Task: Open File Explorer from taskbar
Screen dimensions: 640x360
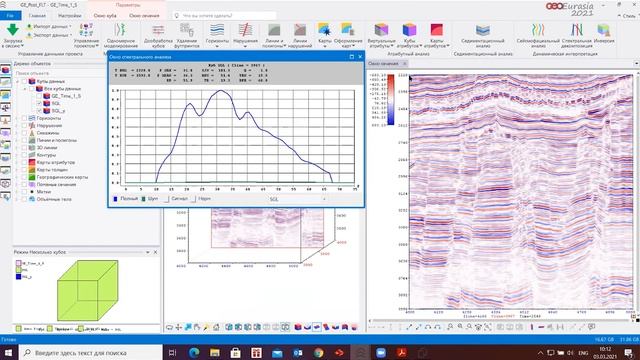Action: [x=215, y=352]
